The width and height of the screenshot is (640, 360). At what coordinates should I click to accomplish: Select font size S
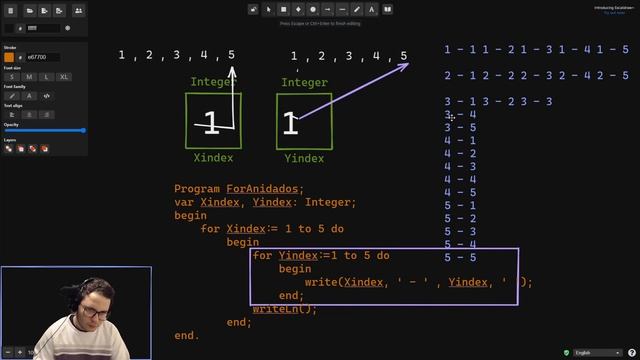pyautogui.click(x=12, y=77)
